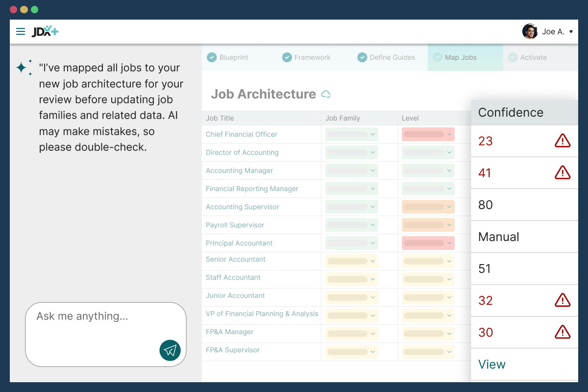Send message with the paper plane icon

click(x=170, y=350)
